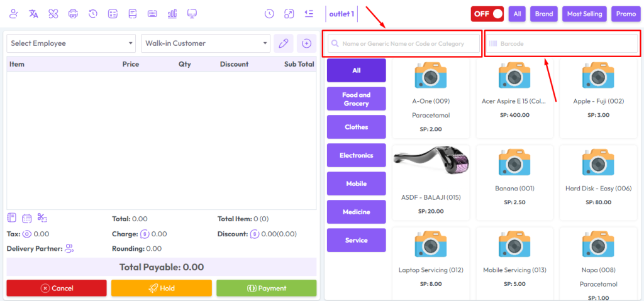The width and height of the screenshot is (644, 301).
Task: Open the history counterclockwise clock icon
Action: (93, 14)
